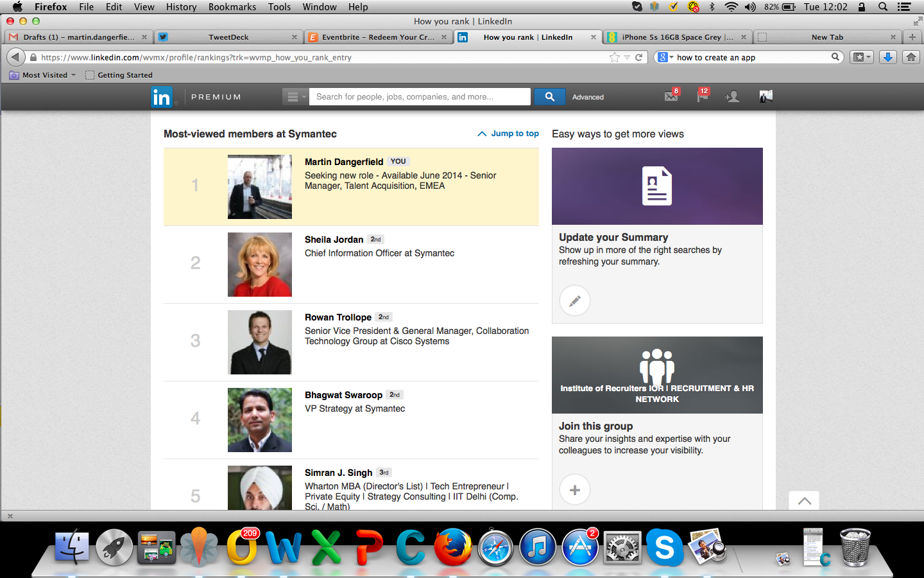This screenshot has width=924, height=578.
Task: Open Launchpad rocket in the dock
Action: point(114,547)
